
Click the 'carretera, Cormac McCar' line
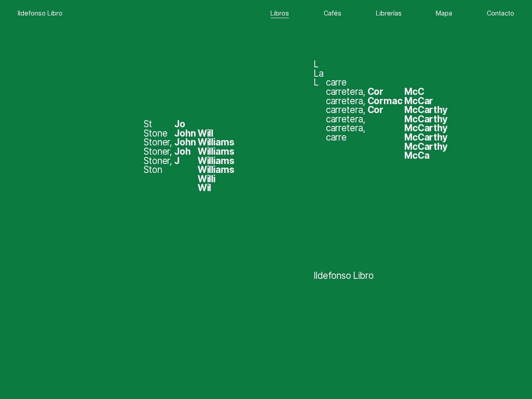(379, 101)
